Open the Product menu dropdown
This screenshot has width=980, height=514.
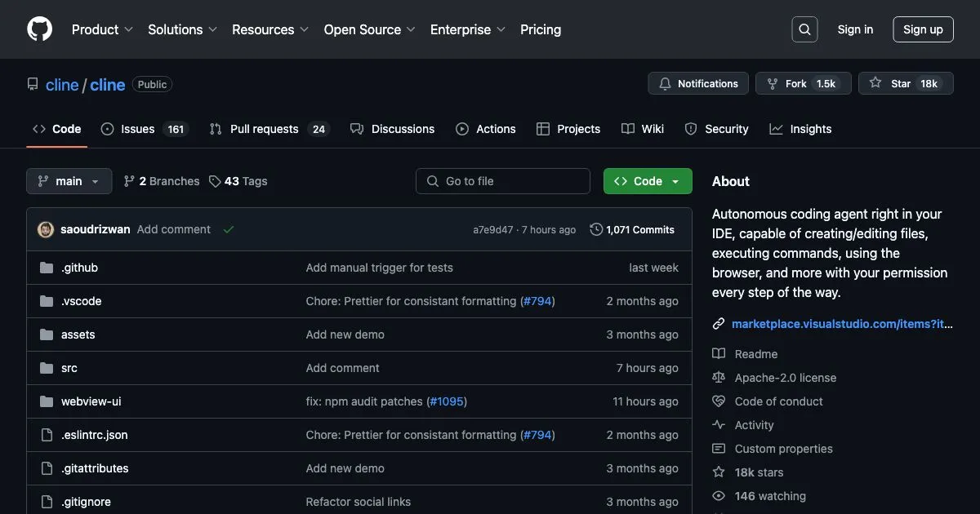pos(101,29)
